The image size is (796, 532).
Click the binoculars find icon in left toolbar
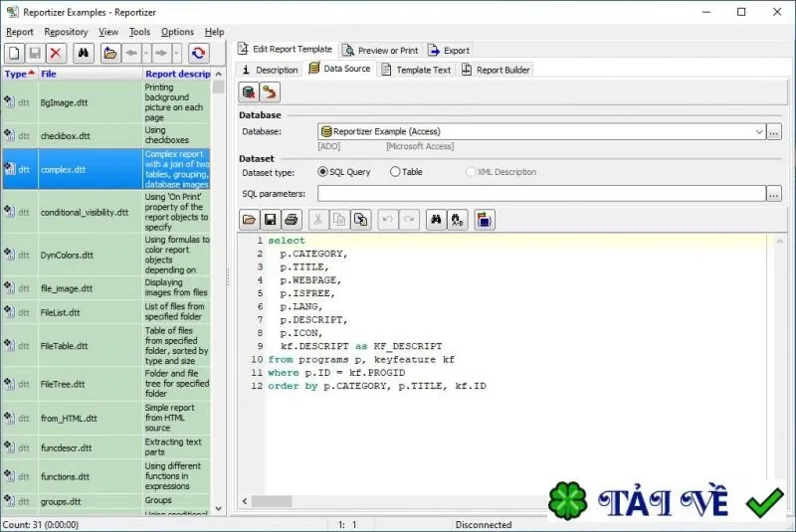click(x=84, y=54)
